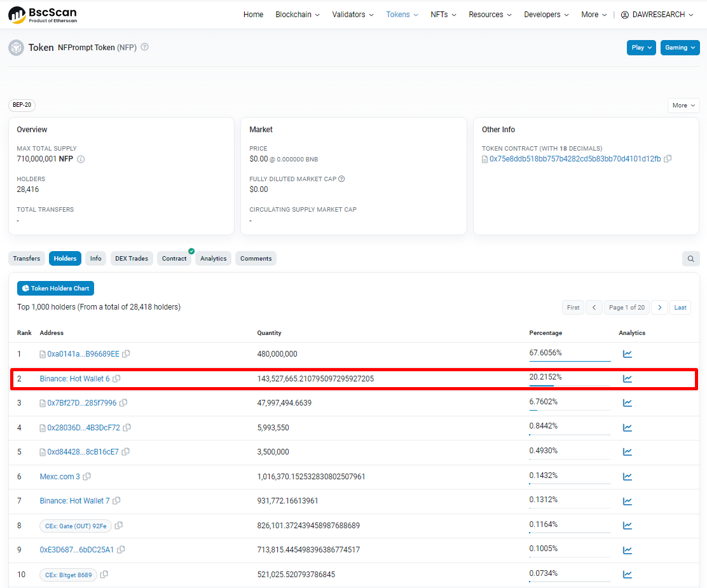
Task: Open analytics chart for CEx: Bitget 8689
Action: tap(627, 575)
